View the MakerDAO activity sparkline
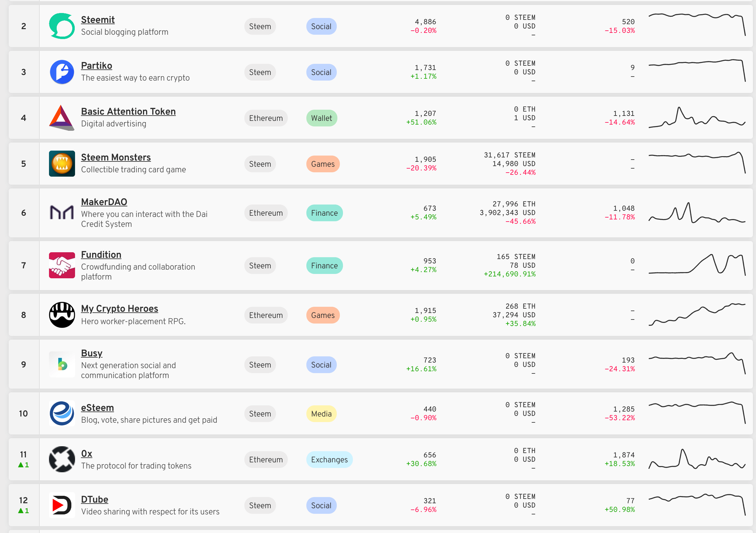 point(697,213)
